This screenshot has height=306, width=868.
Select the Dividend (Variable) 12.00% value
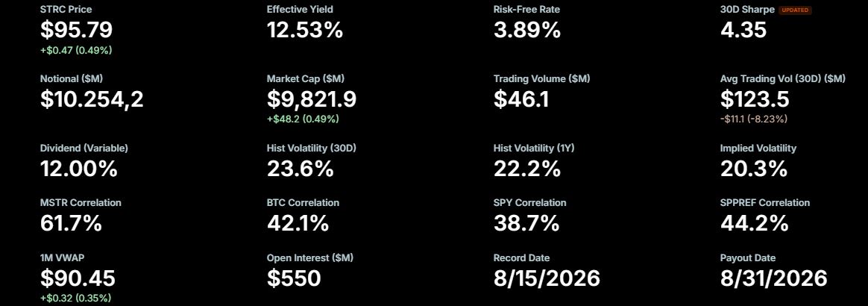click(78, 169)
